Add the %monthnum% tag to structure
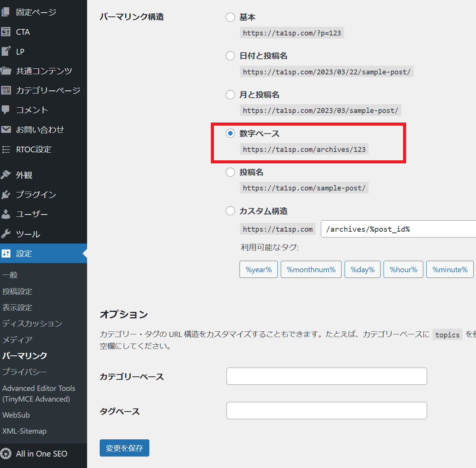The width and height of the screenshot is (476, 468). pos(311,270)
